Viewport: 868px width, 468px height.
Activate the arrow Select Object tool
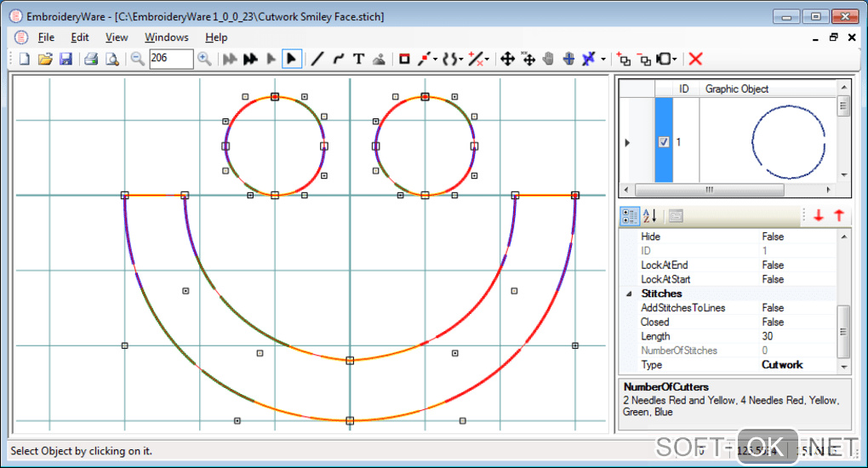(x=291, y=59)
